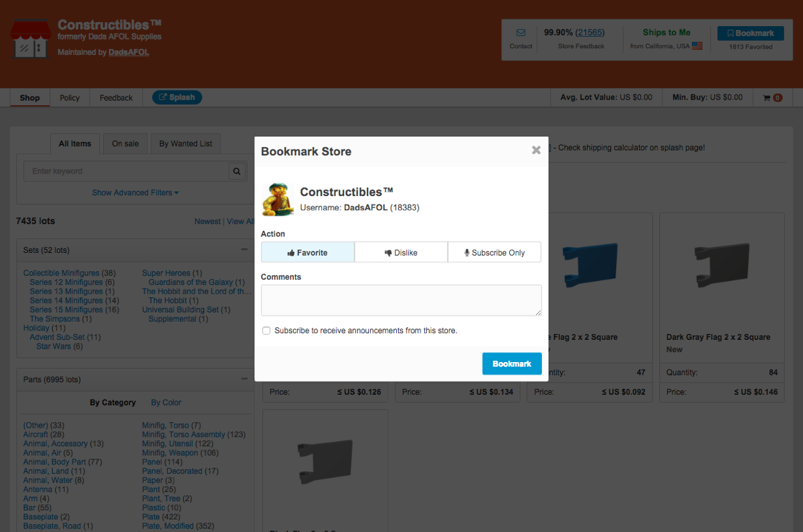Open Collectible Minifigures category

61,273
